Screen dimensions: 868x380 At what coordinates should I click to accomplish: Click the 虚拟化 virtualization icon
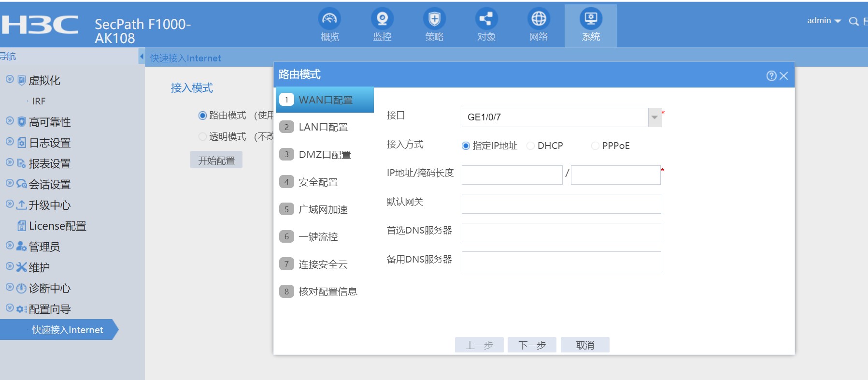22,80
